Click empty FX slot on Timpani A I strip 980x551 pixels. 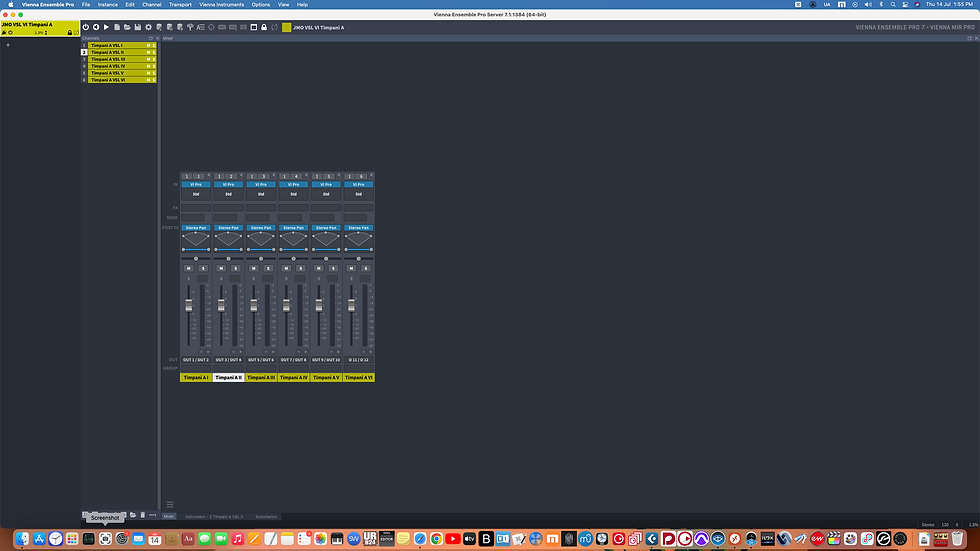pyautogui.click(x=196, y=207)
